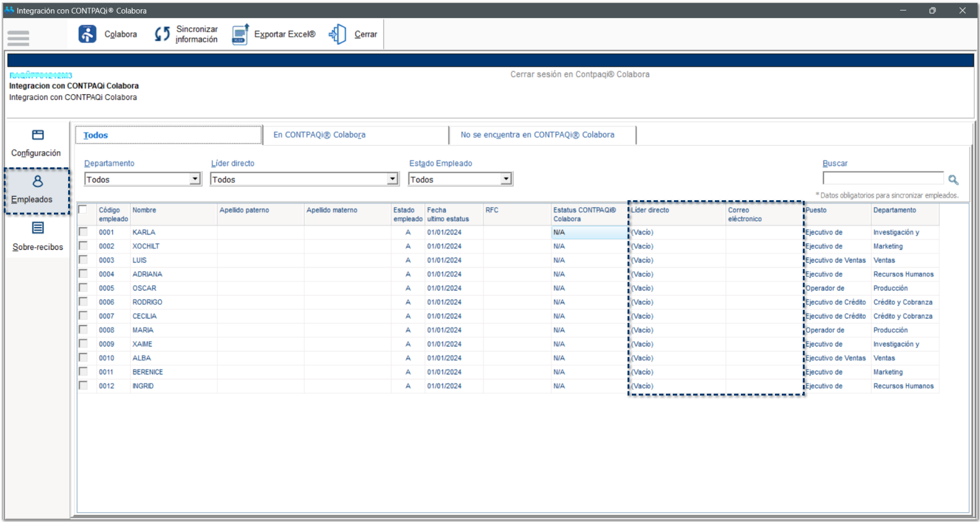Click Cerrar sesión en Contpaqi Colabora link
The height and width of the screenshot is (522, 980).
pos(579,74)
